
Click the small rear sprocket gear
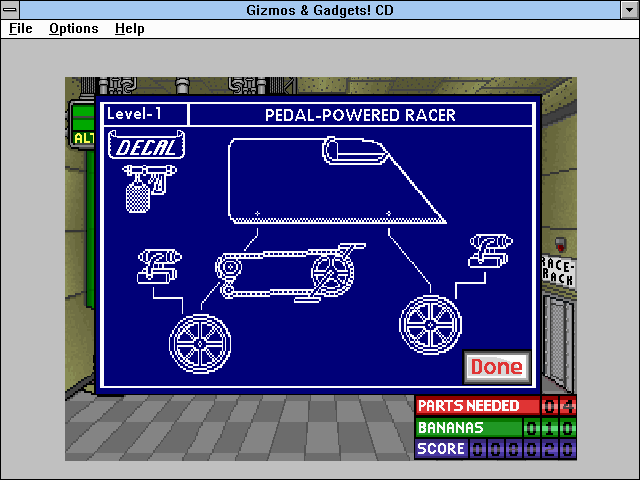pos(230,267)
